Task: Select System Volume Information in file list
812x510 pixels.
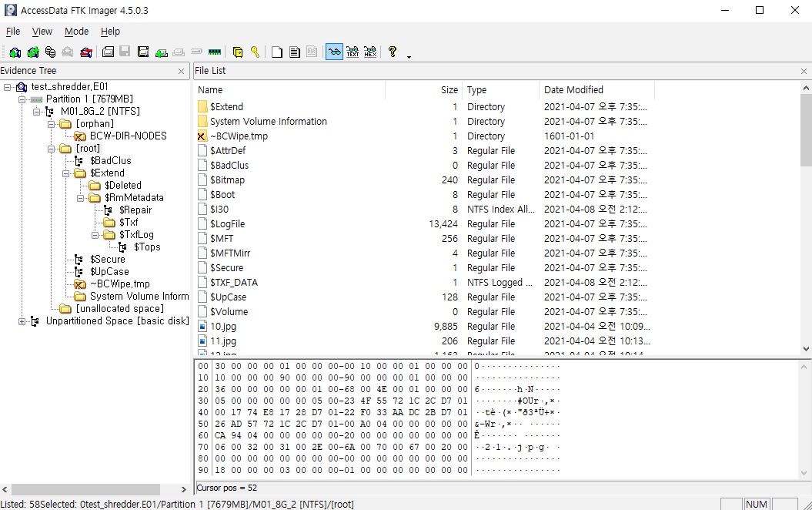Action: pos(269,121)
